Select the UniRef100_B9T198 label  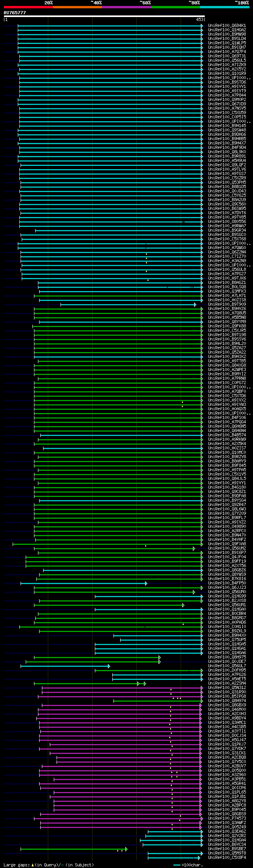tap(227, 335)
